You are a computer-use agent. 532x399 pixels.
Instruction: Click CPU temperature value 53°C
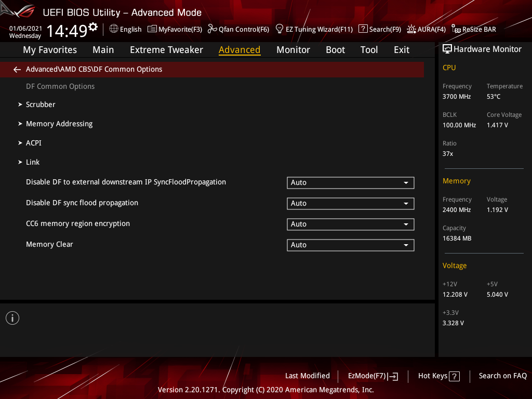point(494,97)
